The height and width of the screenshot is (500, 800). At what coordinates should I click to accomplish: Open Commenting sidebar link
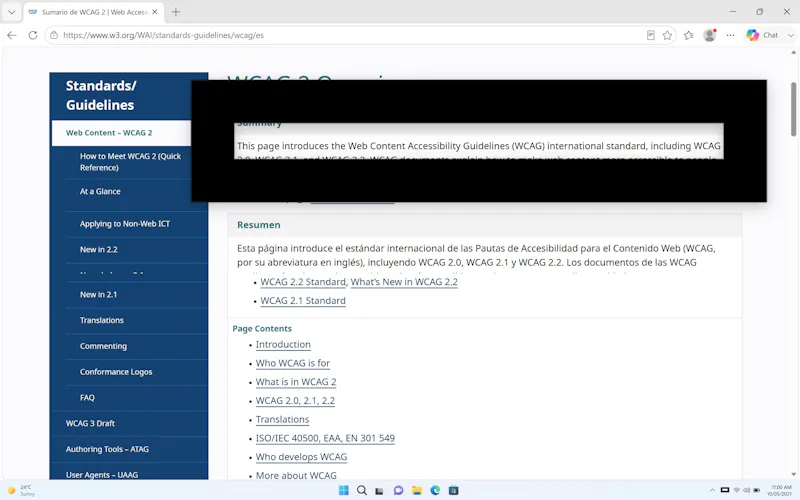[103, 346]
